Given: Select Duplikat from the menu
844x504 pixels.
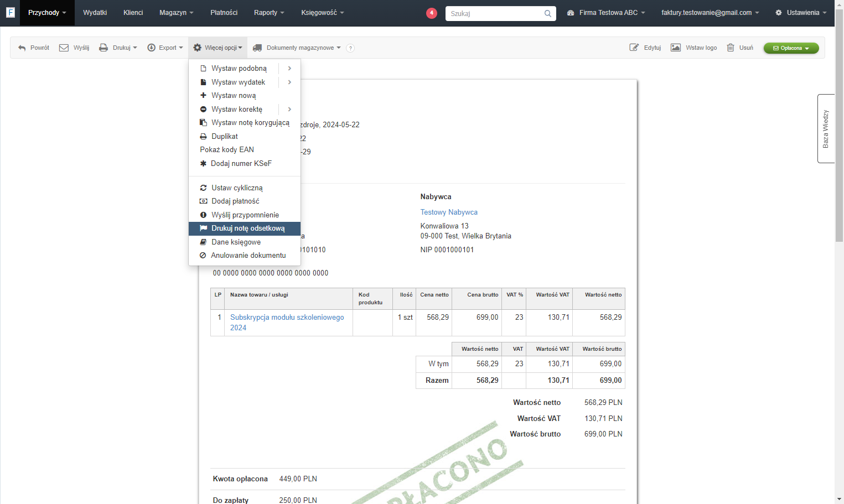Looking at the screenshot, I should coord(245,136).
